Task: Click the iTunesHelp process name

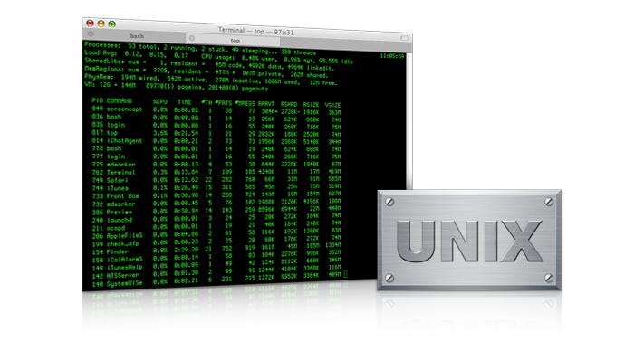Action: (124, 268)
